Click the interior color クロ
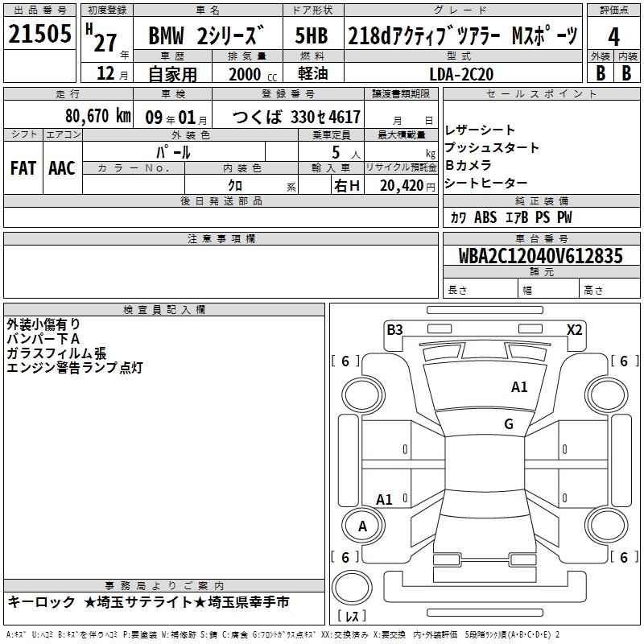This screenshot has width=644, height=644. pyautogui.click(x=235, y=185)
